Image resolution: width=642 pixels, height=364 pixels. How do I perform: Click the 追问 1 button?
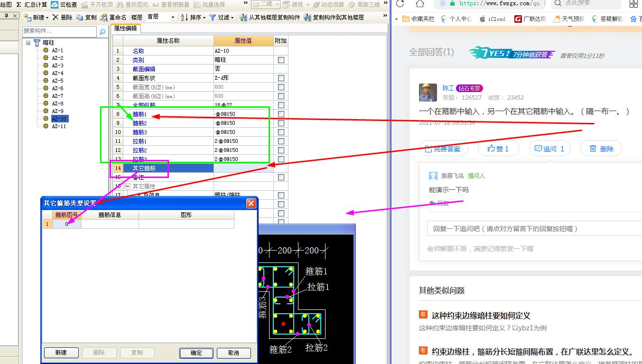coord(549,149)
